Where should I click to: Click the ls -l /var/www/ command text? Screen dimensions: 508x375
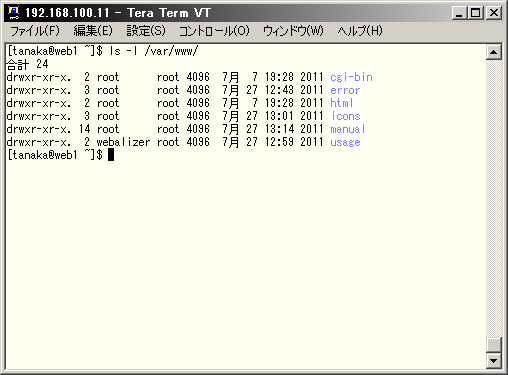(x=154, y=51)
